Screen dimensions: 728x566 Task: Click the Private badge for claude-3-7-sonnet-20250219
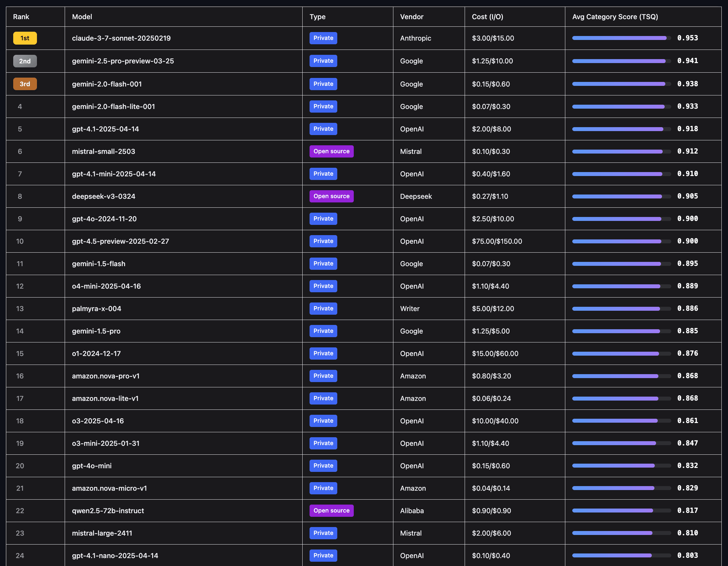323,38
